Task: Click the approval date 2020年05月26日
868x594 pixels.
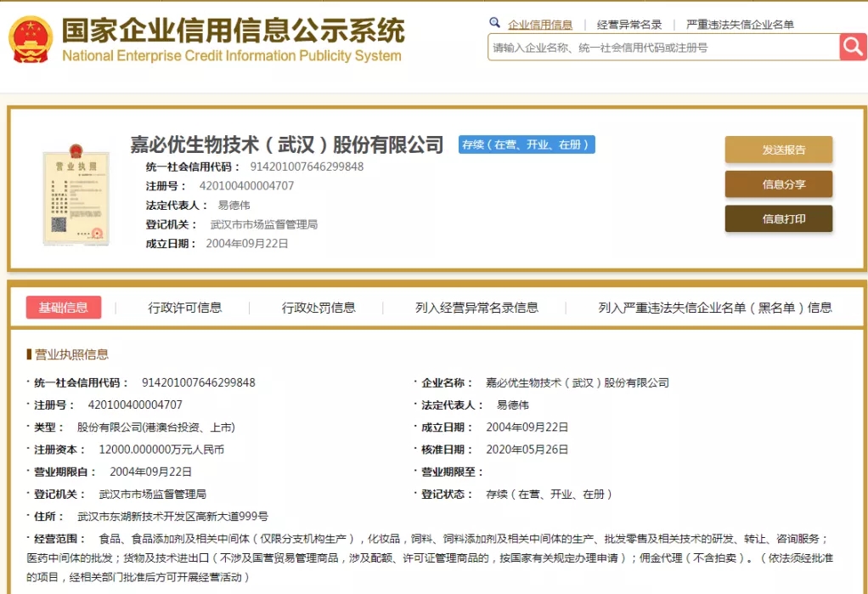Action: pyautogui.click(x=527, y=450)
